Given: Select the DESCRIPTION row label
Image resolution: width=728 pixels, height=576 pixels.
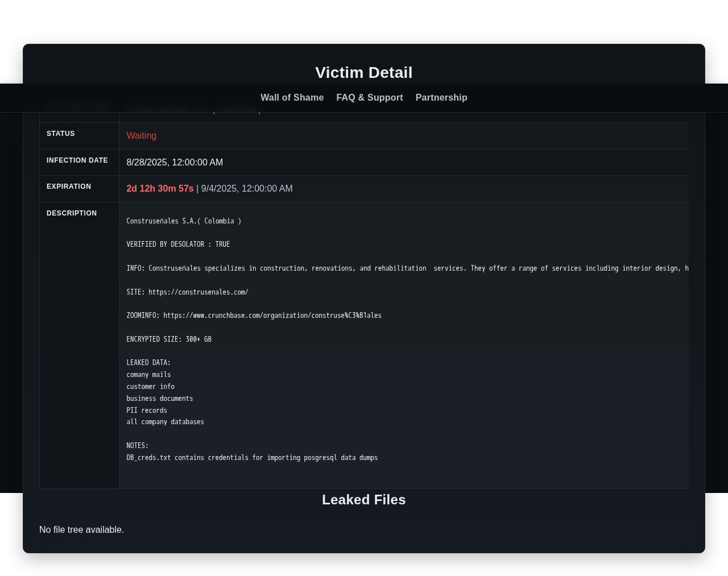Looking at the screenshot, I should (x=72, y=213).
